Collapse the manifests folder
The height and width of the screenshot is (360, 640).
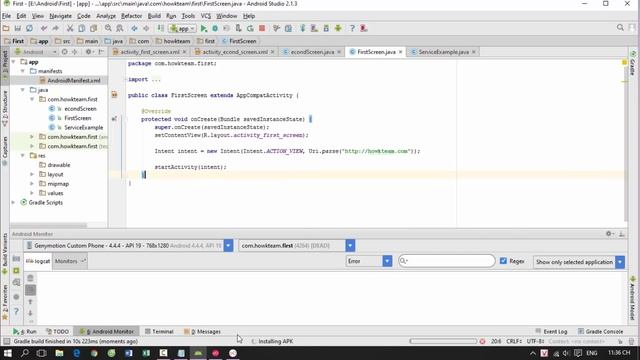[x=23, y=71]
